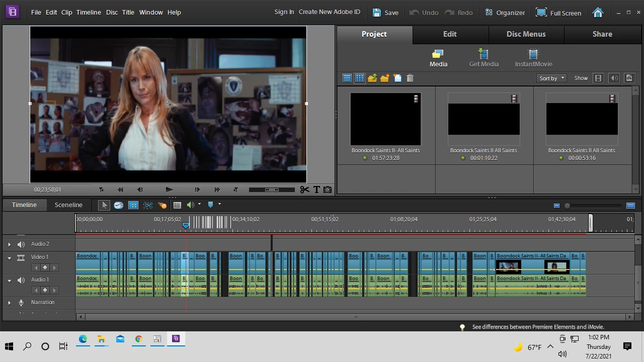Toggle Show still images filter
Screen dimensions: 644x362
tap(629, 78)
